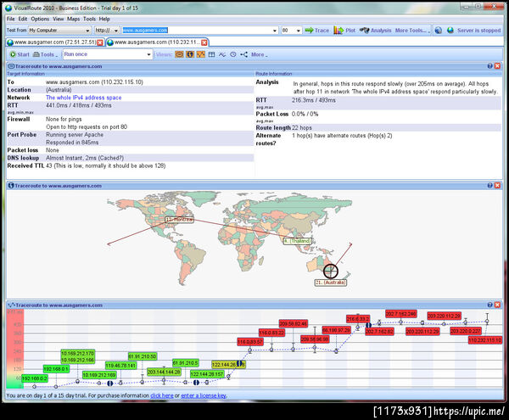Click the VisualRoute globe title bar icon
The width and height of the screenshot is (509, 420).
(9, 8)
